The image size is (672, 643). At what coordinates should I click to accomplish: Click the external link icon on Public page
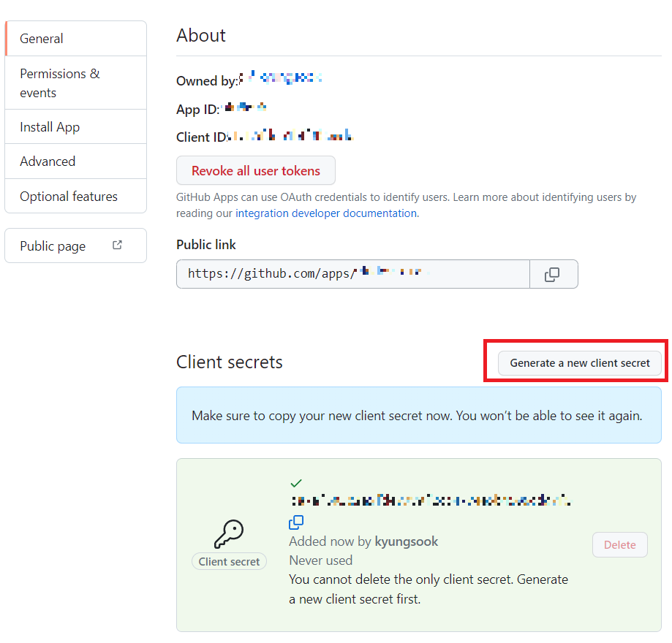pos(117,245)
